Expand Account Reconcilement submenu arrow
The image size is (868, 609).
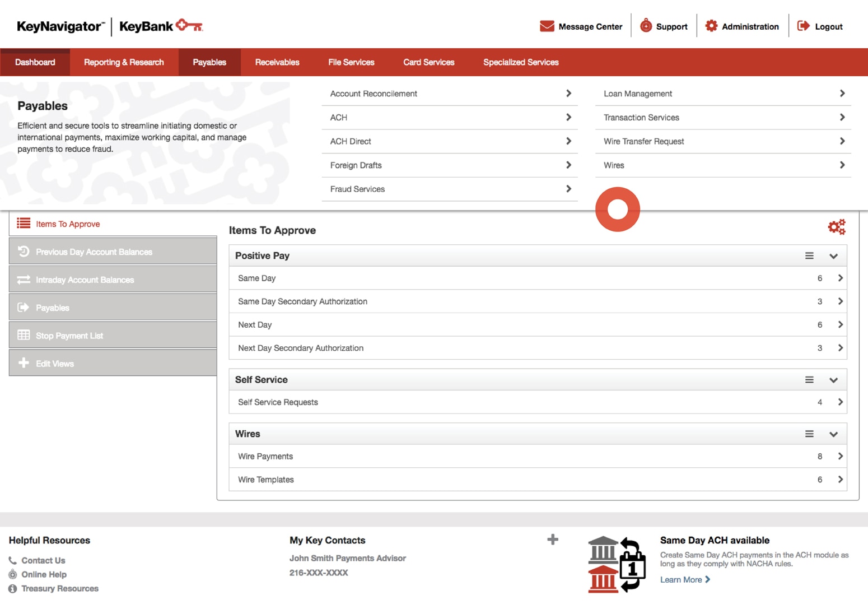click(x=568, y=94)
